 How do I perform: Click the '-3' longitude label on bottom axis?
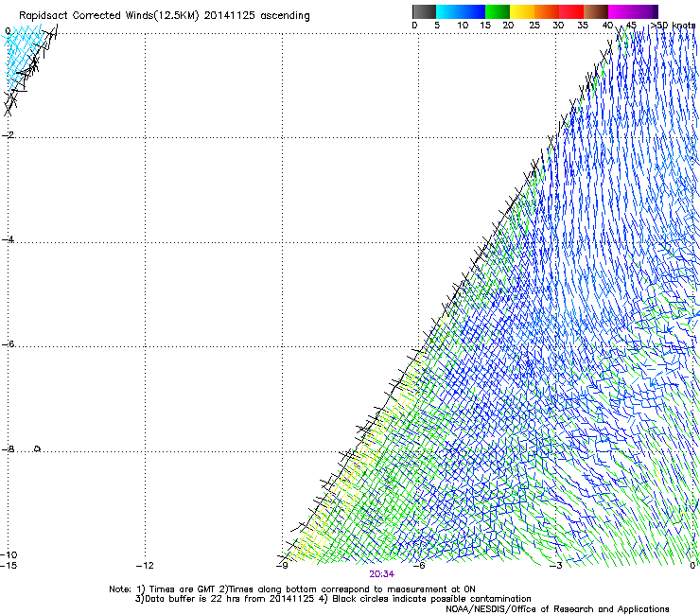point(556,566)
